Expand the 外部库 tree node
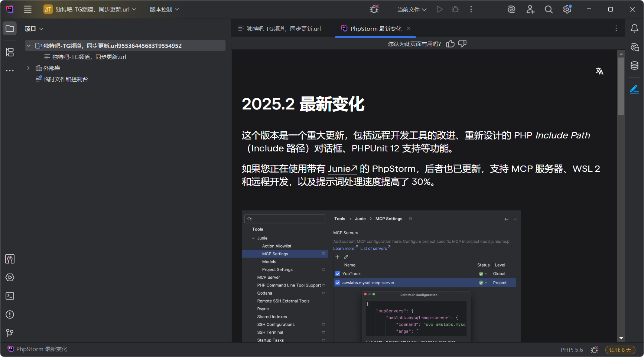644x357 pixels. pyautogui.click(x=29, y=68)
